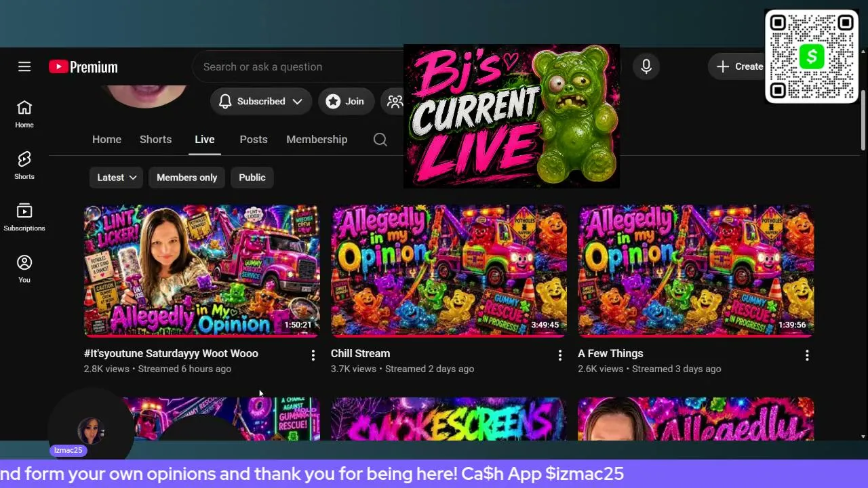The width and height of the screenshot is (868, 488).
Task: Play the Lint Licker thumbnail video
Action: pos(202,270)
